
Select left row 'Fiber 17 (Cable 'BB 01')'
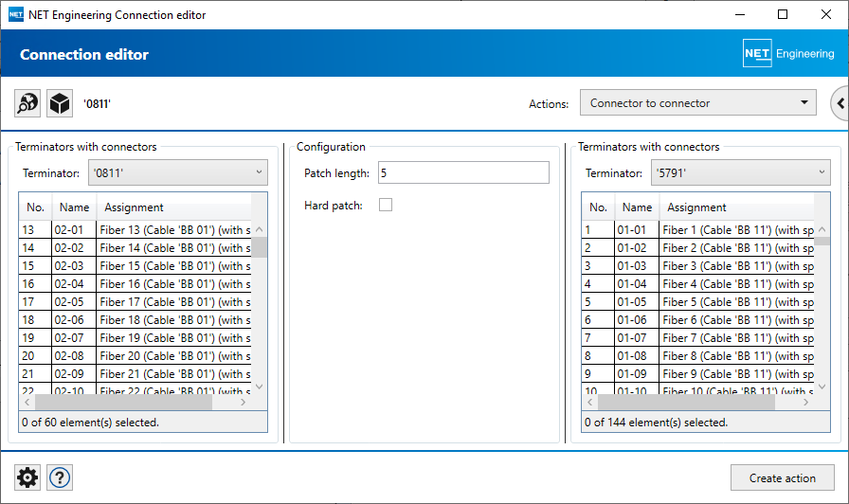[135, 301]
